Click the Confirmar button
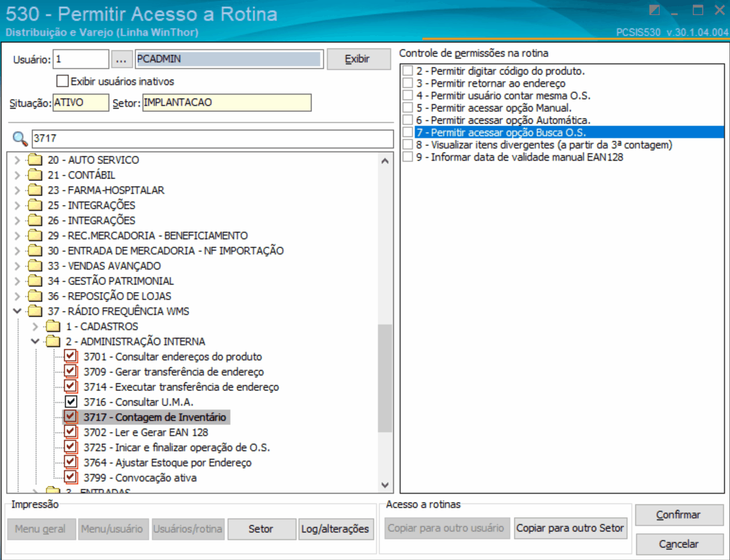Viewport: 730px width, 560px height. point(679,515)
